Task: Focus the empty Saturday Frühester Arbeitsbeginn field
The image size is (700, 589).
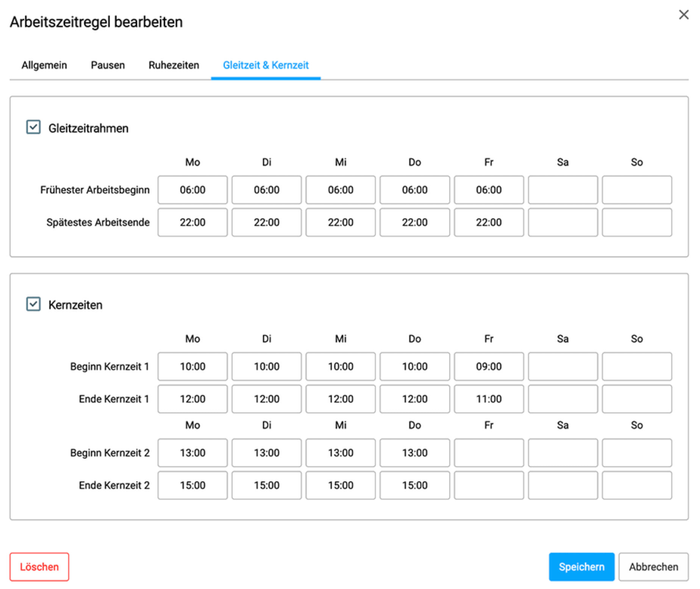Action: pos(563,190)
